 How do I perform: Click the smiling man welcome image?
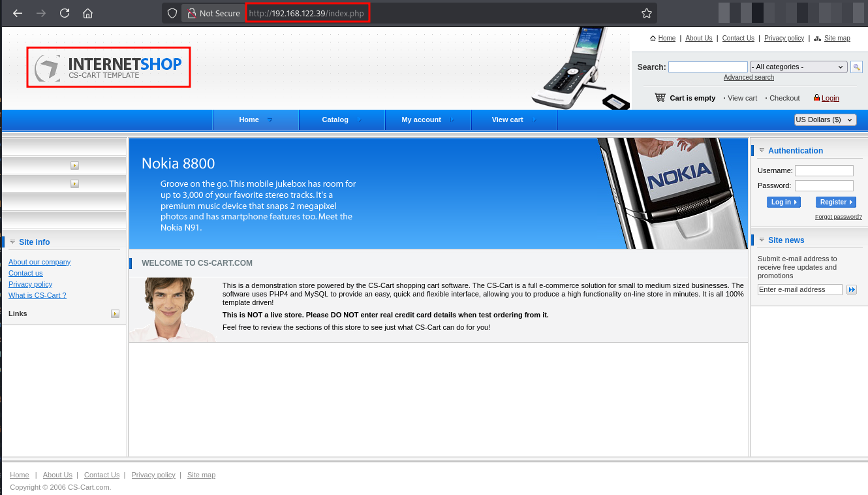tap(172, 310)
